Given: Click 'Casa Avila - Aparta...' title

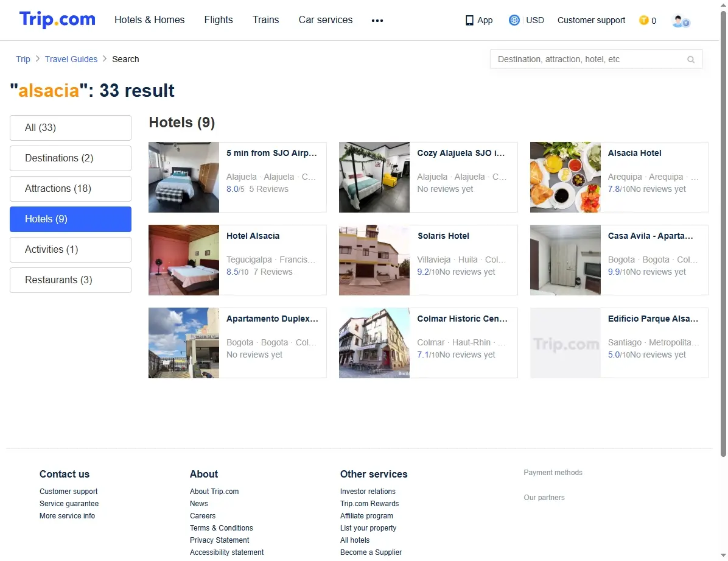Looking at the screenshot, I should (x=651, y=236).
